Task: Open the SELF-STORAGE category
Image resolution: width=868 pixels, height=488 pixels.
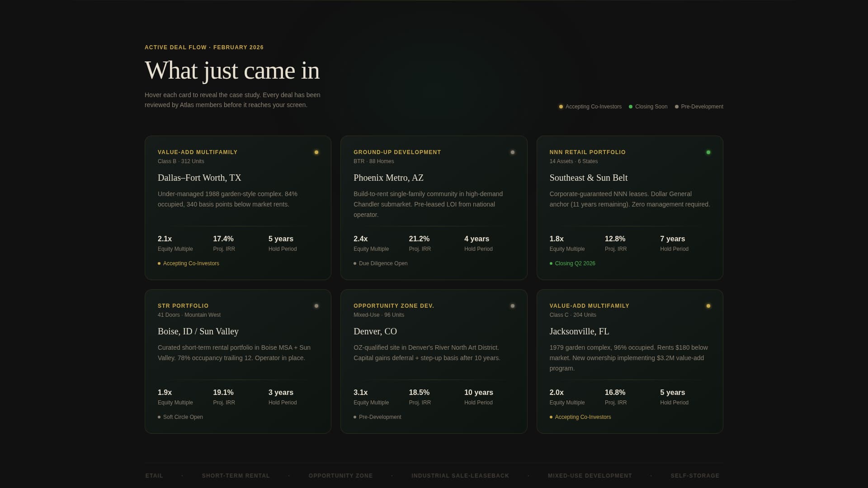Action: click(x=695, y=475)
